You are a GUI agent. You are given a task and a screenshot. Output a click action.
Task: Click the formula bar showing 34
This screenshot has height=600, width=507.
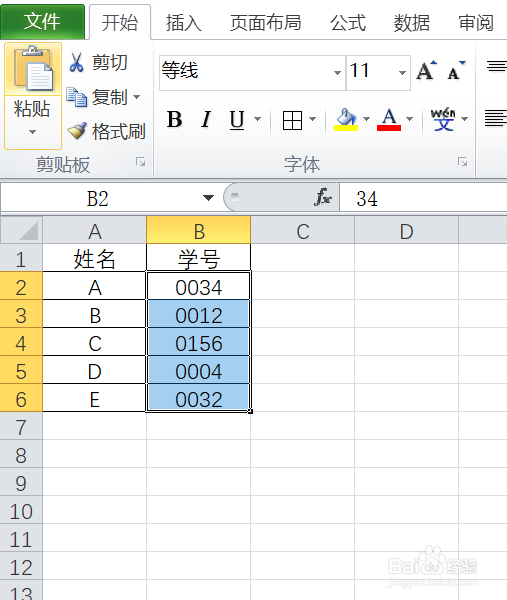(423, 199)
